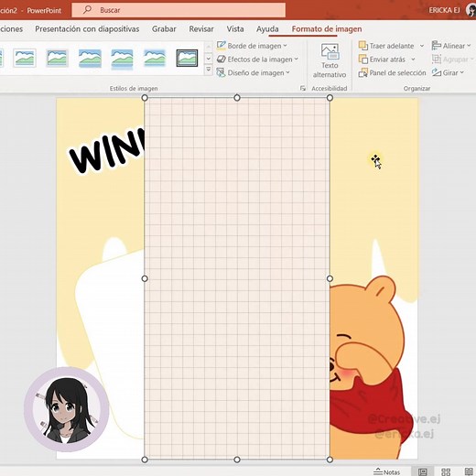Click the Panel de selección icon
The width and height of the screenshot is (476, 476).
363,73
